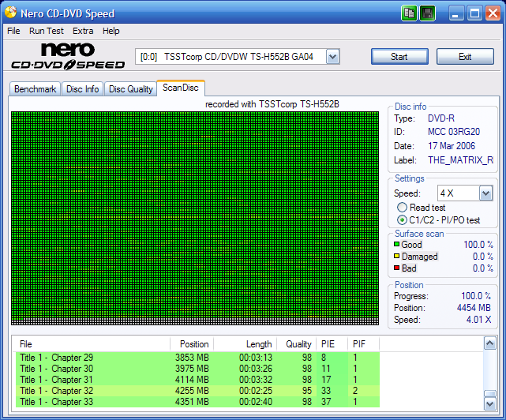Click the position value 4454 MB
Screen dimensions: 506x420
click(x=474, y=308)
